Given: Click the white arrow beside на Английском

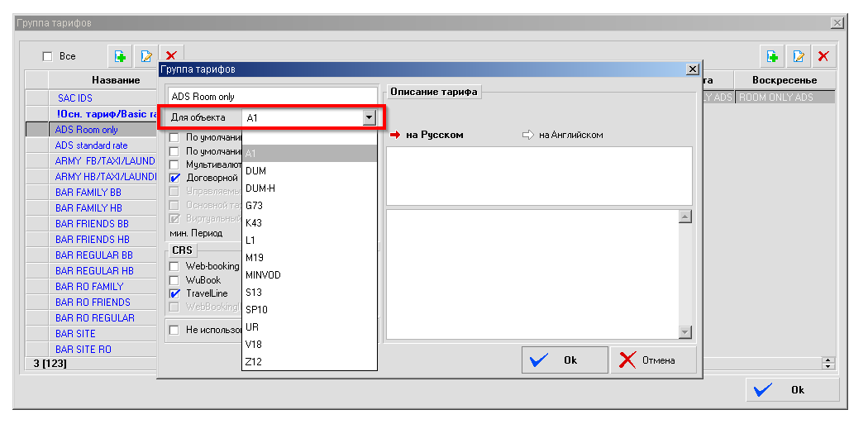Looking at the screenshot, I should tap(528, 135).
